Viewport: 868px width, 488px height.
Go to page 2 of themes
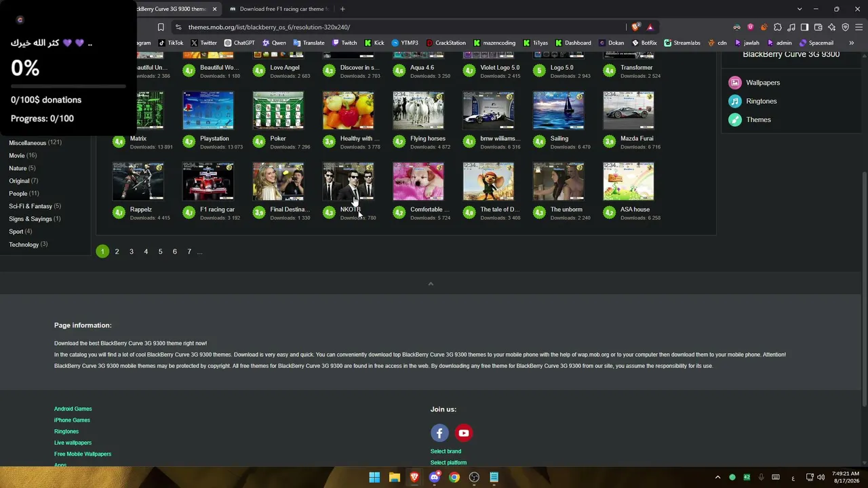[x=117, y=251]
